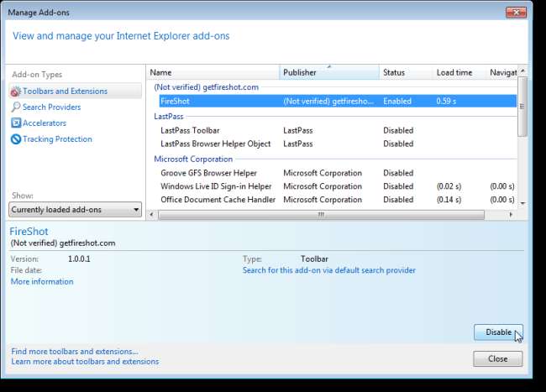
Task: Select Toolbars and Extensions add-on type
Action: point(76,91)
